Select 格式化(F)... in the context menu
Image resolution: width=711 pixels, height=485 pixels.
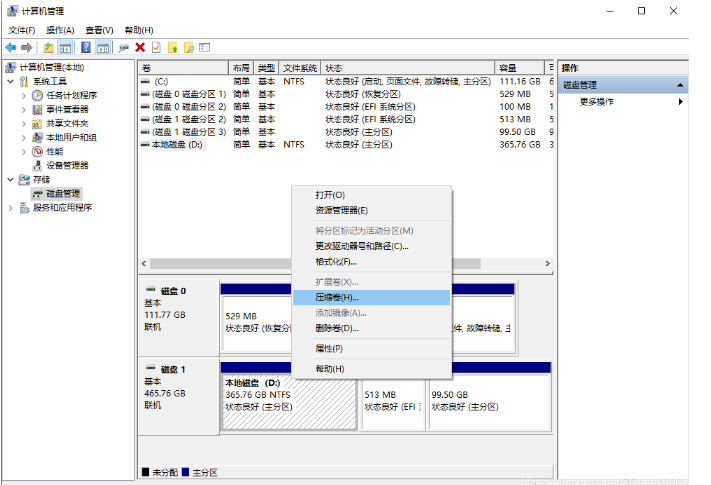pyautogui.click(x=336, y=261)
